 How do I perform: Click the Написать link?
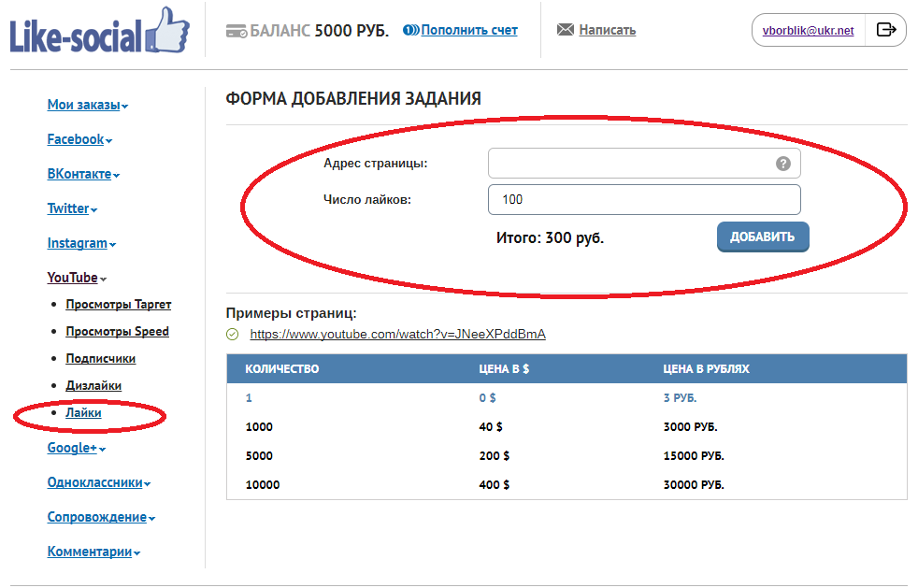point(607,30)
